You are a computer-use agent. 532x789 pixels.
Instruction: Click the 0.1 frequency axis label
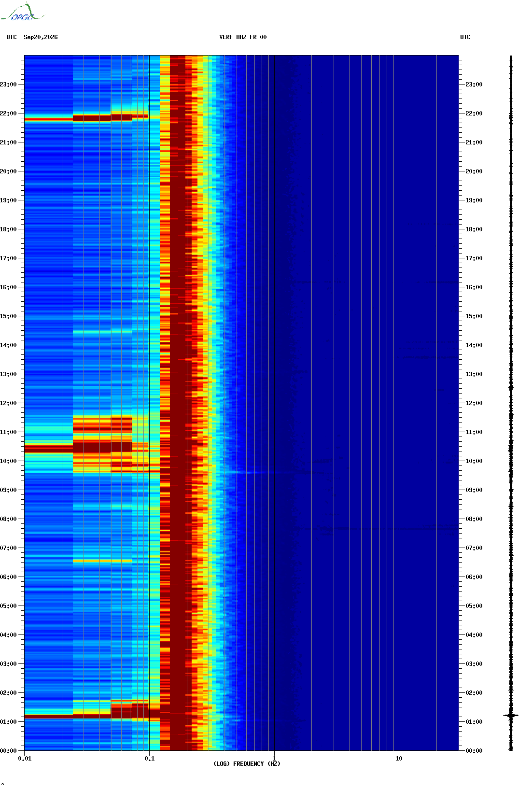coord(150,759)
